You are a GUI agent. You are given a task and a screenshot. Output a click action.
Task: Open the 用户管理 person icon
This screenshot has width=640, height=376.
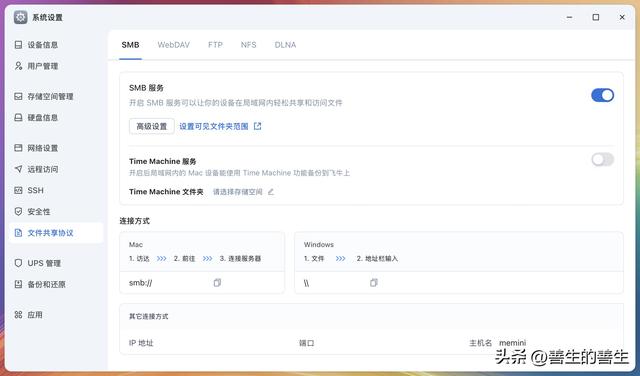[x=18, y=66]
